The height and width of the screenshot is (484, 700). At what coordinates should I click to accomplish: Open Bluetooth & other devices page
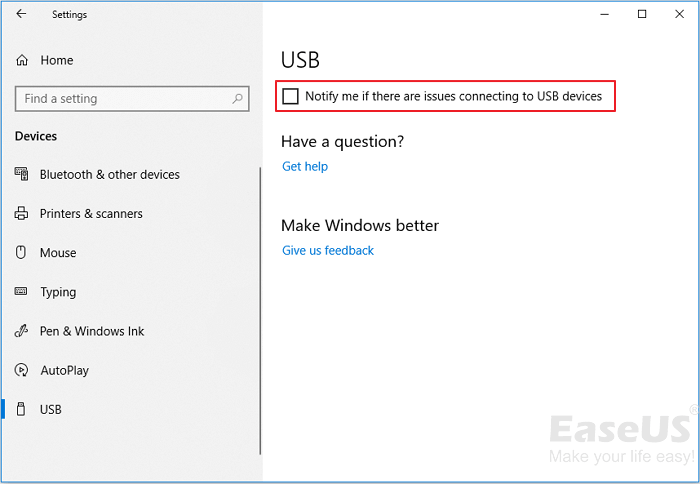pyautogui.click(x=110, y=174)
